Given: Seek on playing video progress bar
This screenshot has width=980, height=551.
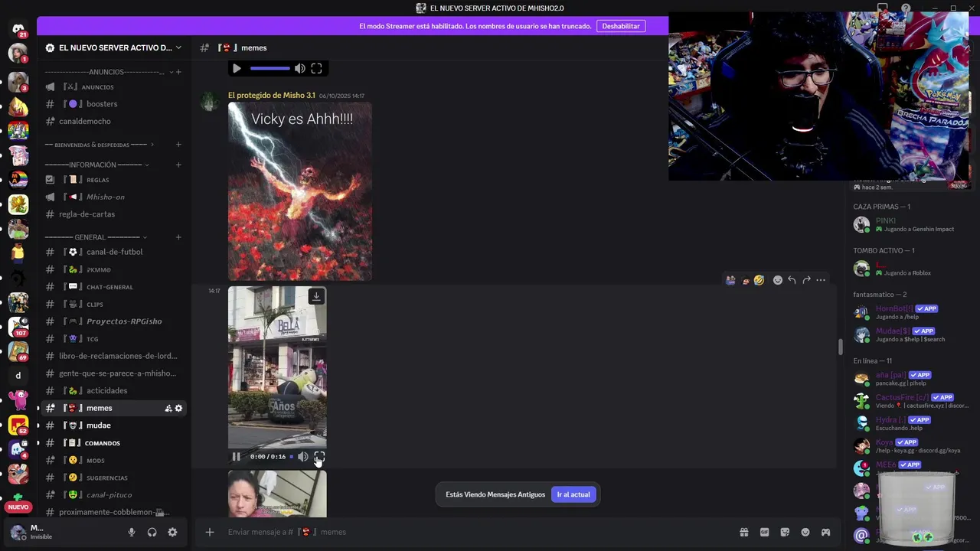Looking at the screenshot, I should pyautogui.click(x=292, y=457).
